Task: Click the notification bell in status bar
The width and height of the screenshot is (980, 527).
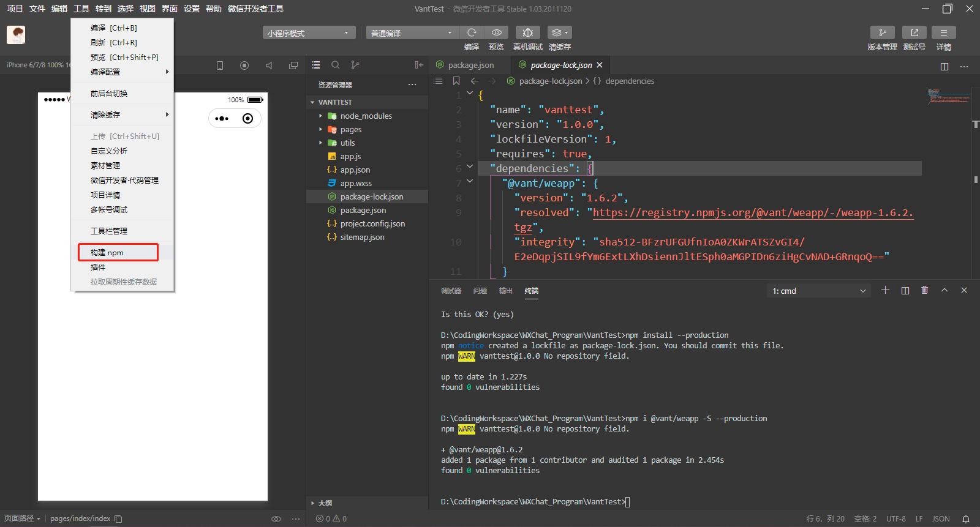Action: point(966,518)
